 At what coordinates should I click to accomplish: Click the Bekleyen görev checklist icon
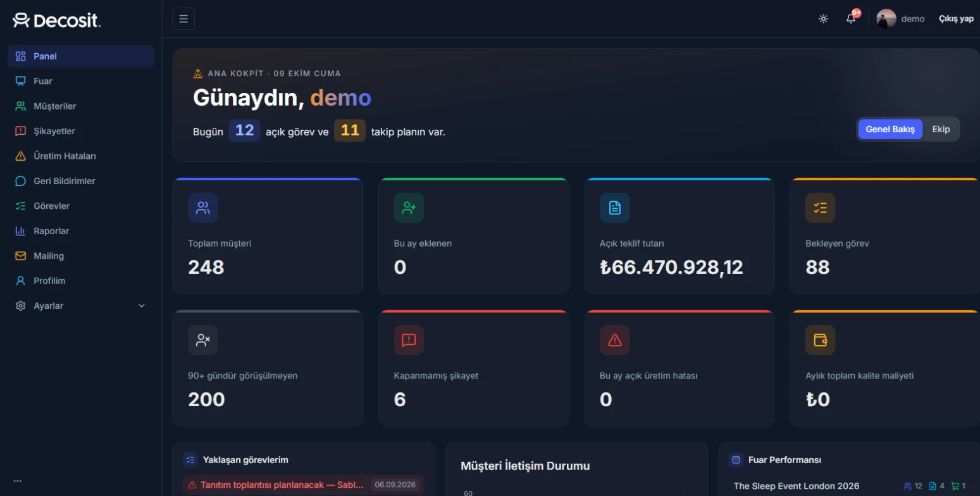pos(821,208)
